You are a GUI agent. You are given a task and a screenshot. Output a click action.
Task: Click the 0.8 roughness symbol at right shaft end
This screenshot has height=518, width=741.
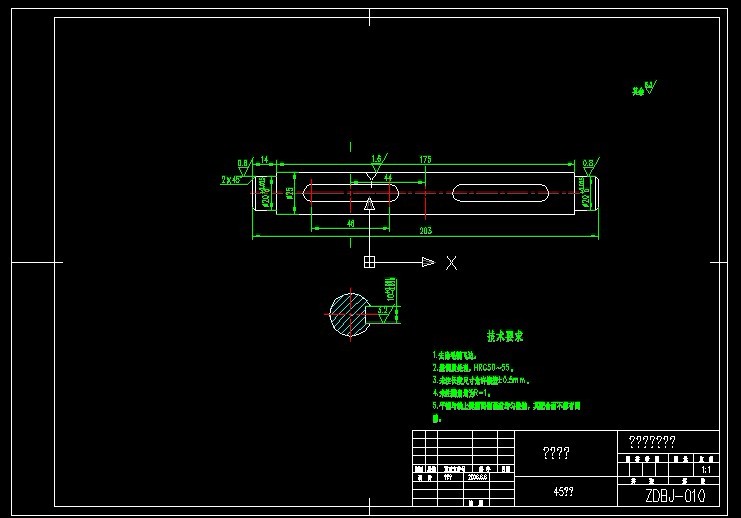(590, 166)
